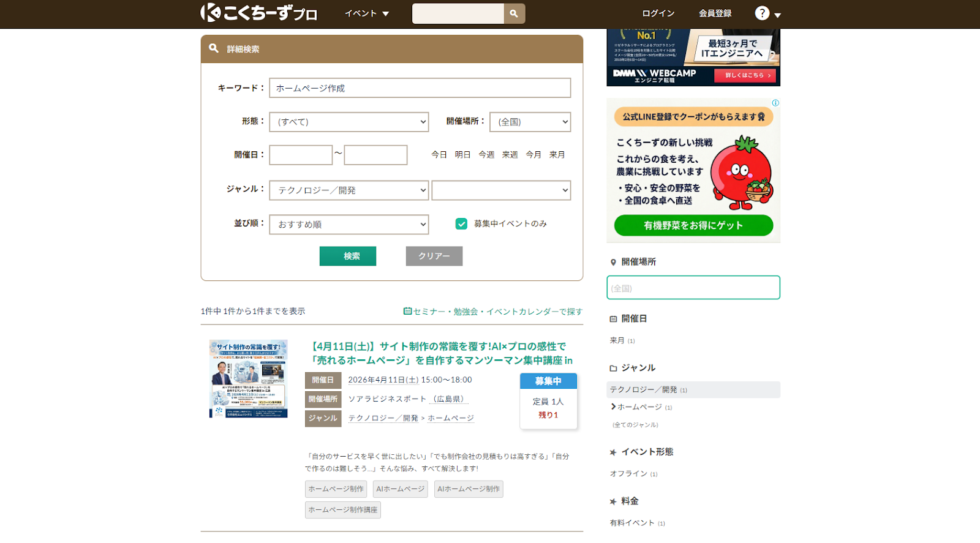Click the 2026年4月11日(土) date text
The width and height of the screenshot is (980, 543).
(383, 380)
